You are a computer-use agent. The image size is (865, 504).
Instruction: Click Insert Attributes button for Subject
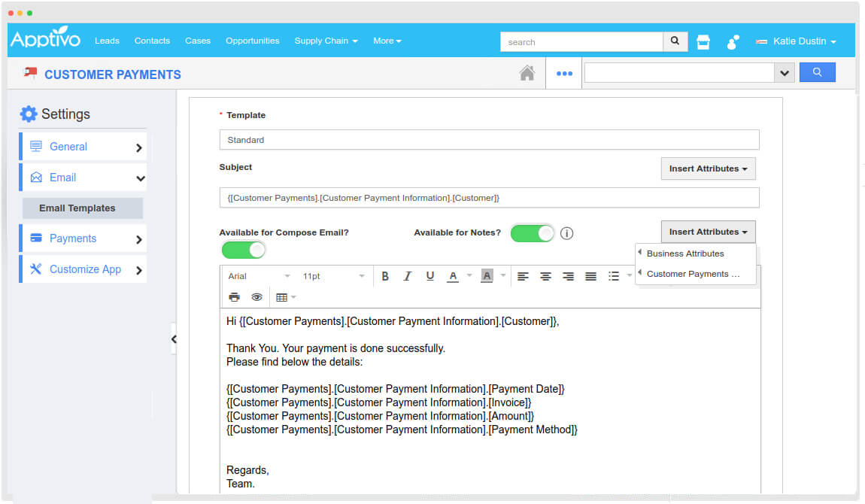708,169
